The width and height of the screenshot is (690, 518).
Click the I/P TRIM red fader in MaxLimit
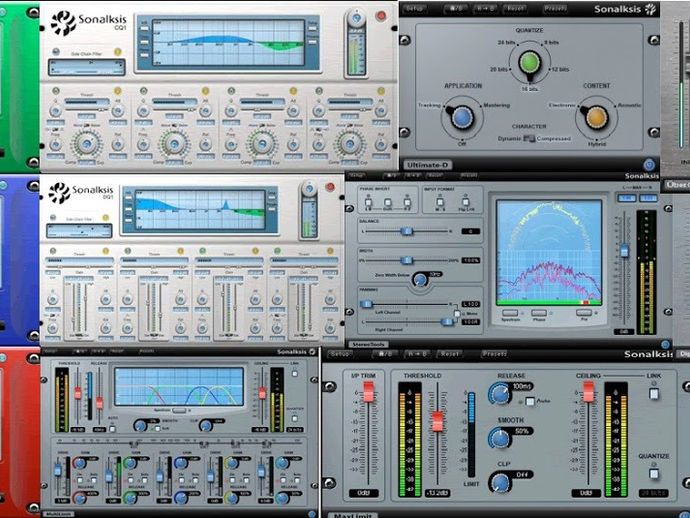(368, 392)
